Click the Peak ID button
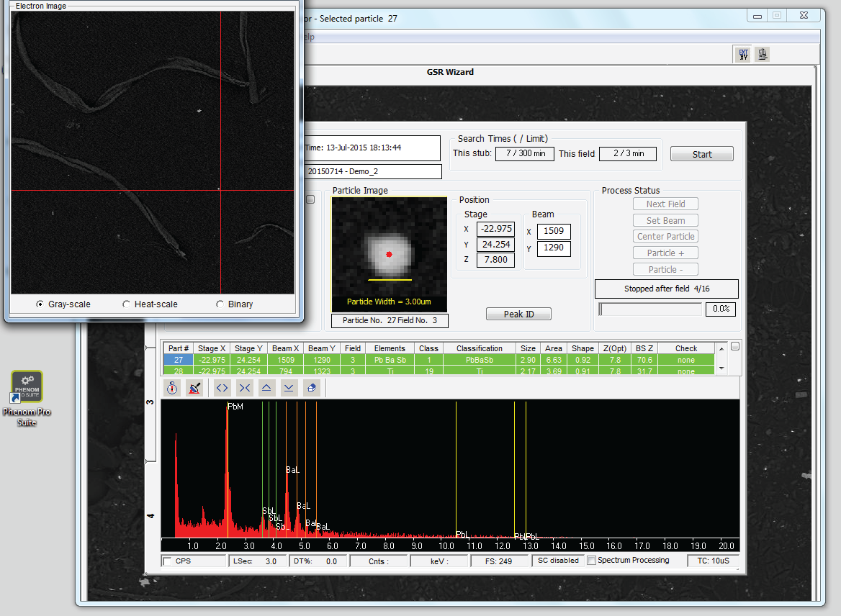This screenshot has height=616, width=841. [518, 314]
